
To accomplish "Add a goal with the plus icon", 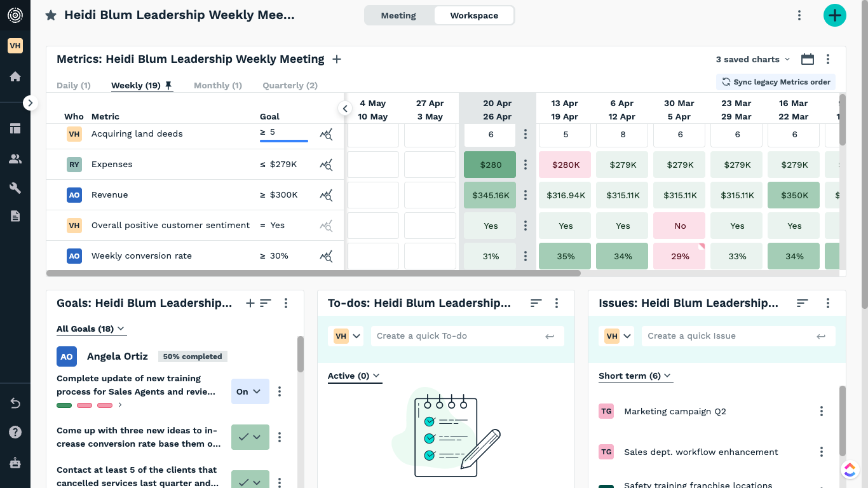I will pyautogui.click(x=250, y=303).
